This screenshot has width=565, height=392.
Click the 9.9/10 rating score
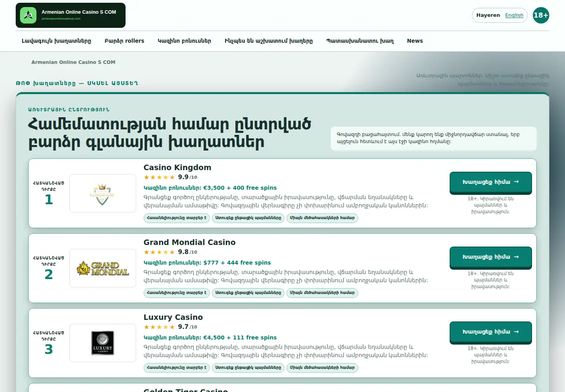(x=188, y=177)
